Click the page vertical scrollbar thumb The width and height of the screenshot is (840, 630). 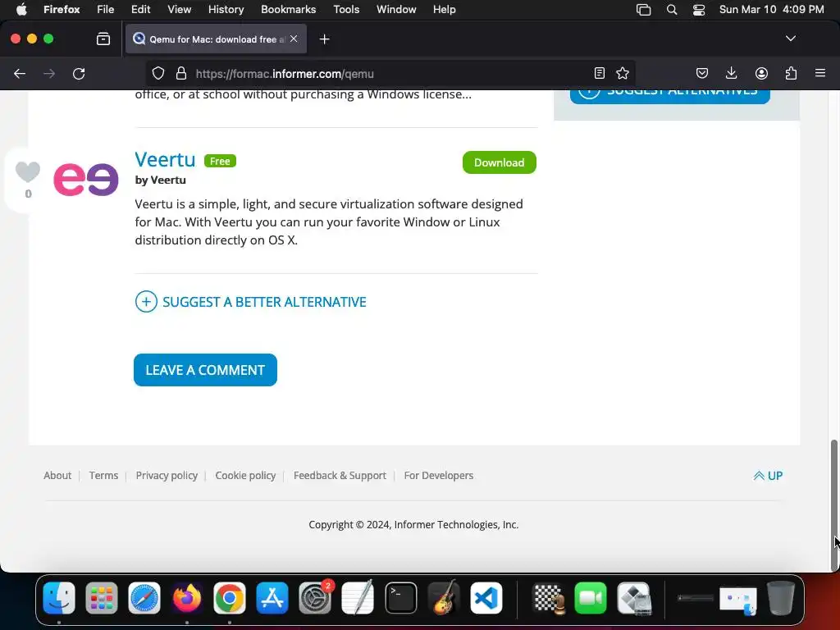pos(833,504)
